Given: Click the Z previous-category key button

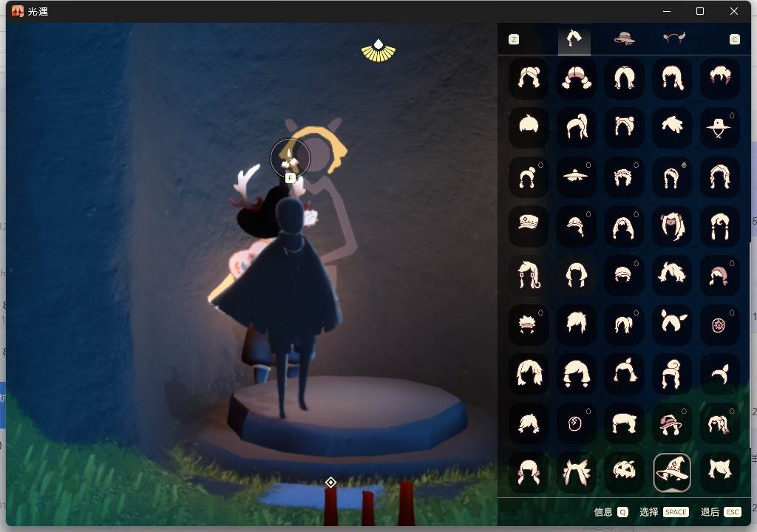Looking at the screenshot, I should (514, 40).
